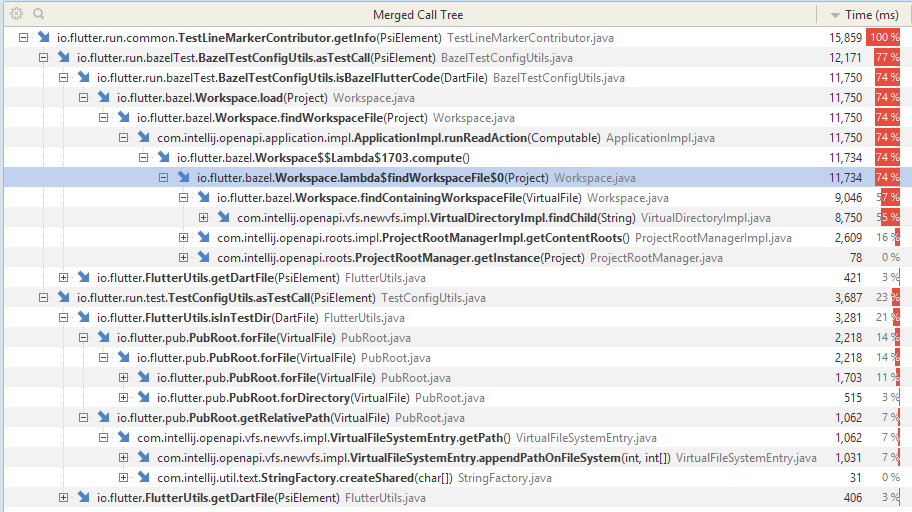Click call arrow icon beside PubRoot.forDirectory

click(144, 397)
